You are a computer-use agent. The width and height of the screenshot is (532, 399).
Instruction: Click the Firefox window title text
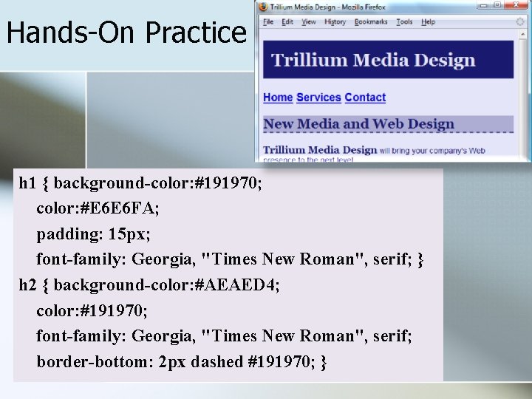tap(328, 7)
